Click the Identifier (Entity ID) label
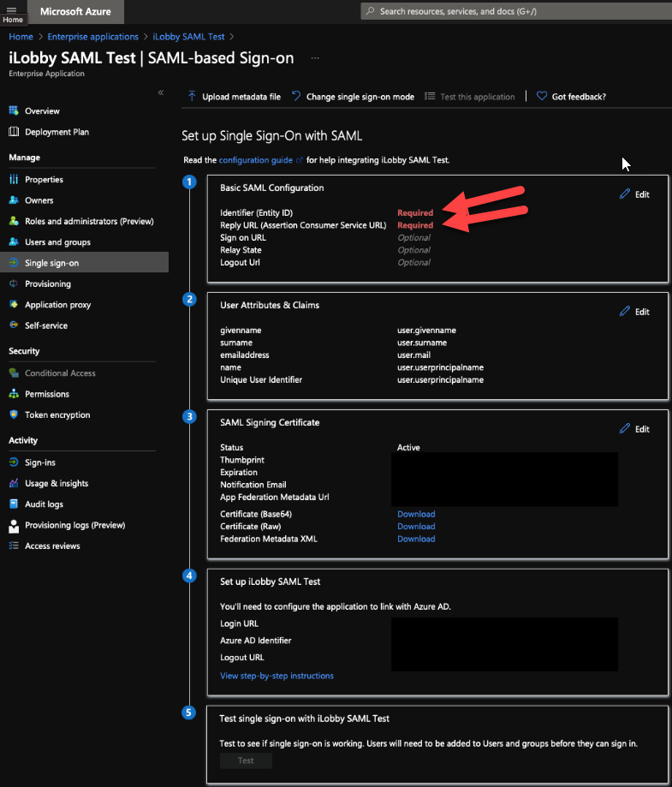Screen dimensions: 672x787 pos(257,213)
